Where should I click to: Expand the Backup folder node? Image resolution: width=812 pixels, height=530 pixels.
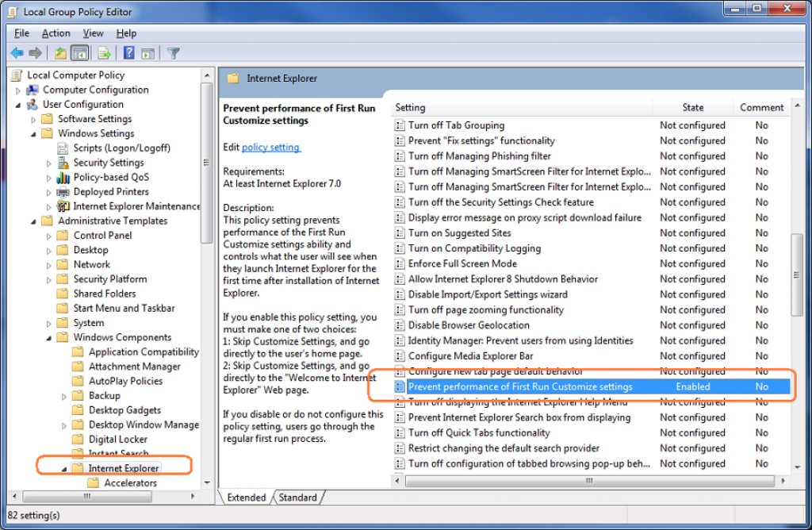(64, 396)
